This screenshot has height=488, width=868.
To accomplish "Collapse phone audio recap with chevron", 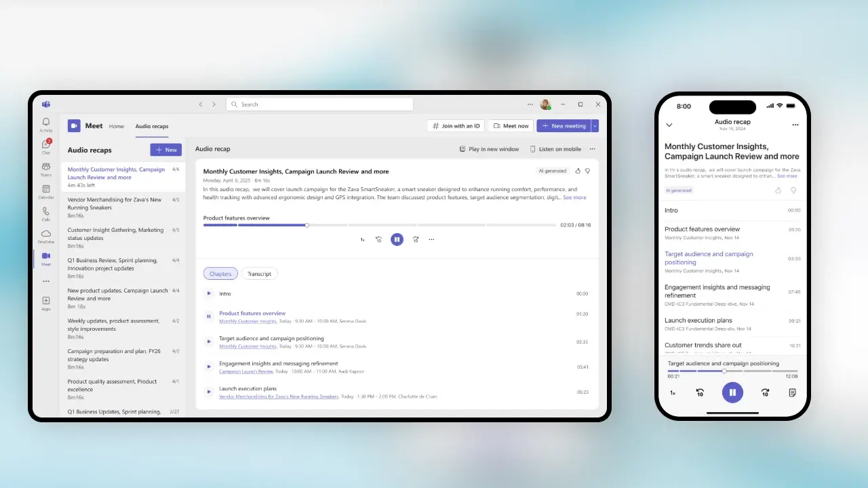I will 669,125.
